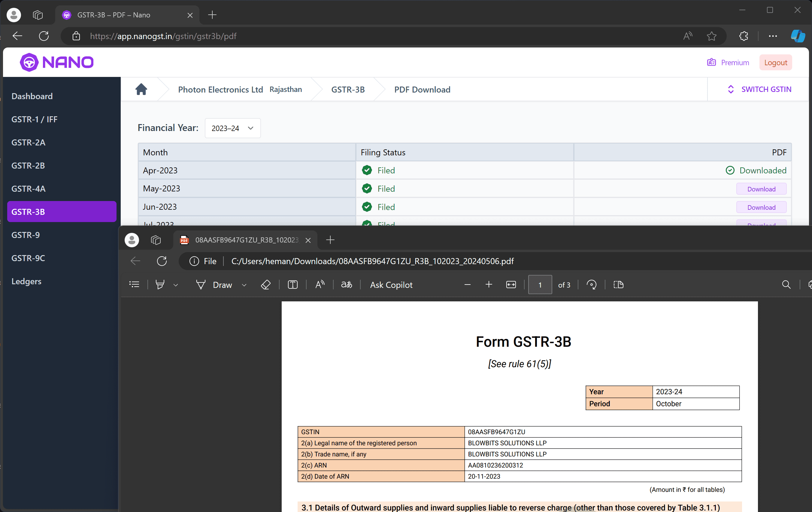Click the filed status checkmark for Jun-2023
Image resolution: width=812 pixels, height=512 pixels.
pos(367,206)
